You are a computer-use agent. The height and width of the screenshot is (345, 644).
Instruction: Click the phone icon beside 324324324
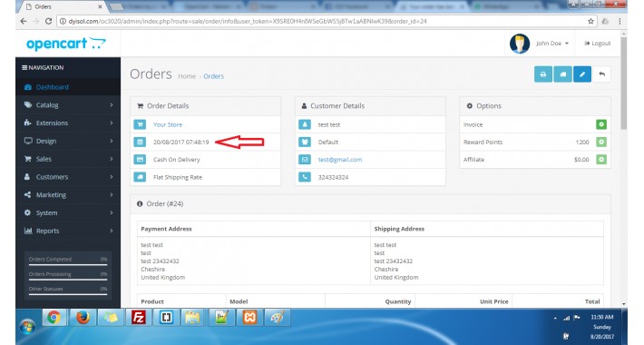pos(305,177)
